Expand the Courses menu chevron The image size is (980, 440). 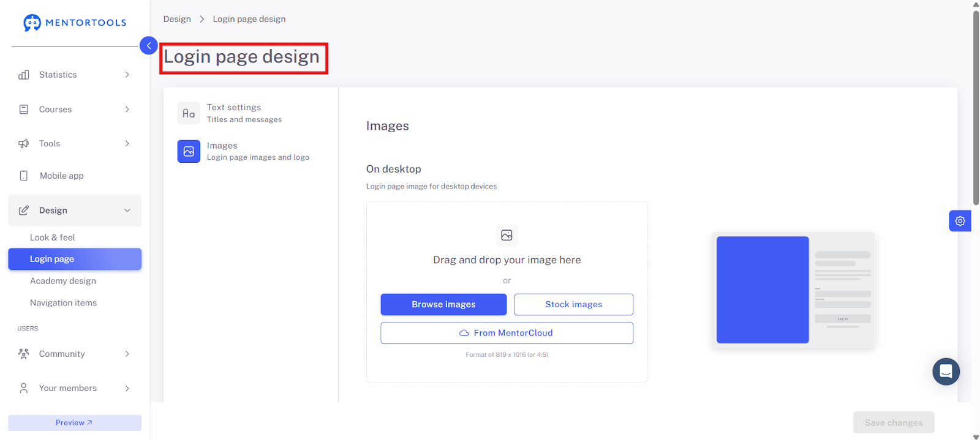pyautogui.click(x=127, y=110)
